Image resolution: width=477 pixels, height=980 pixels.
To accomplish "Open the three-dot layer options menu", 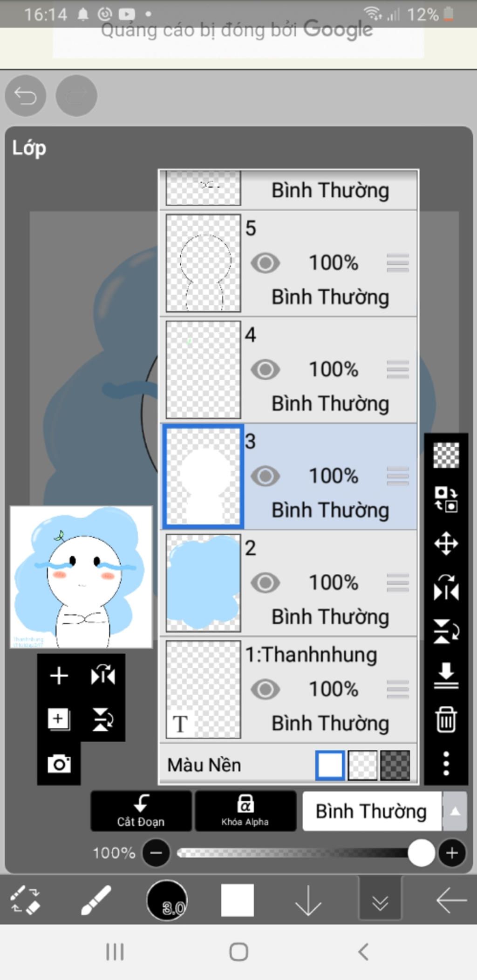I will pos(446,763).
